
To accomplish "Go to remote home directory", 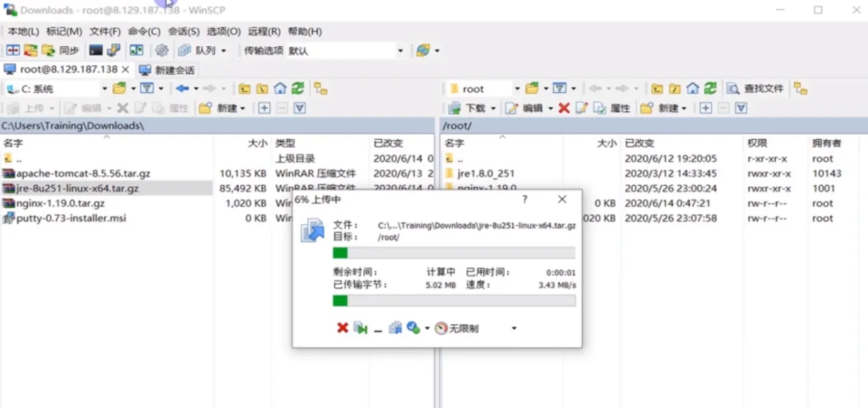I will point(692,89).
